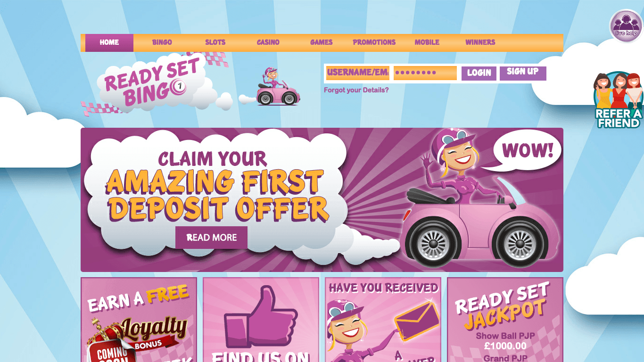644x362 pixels.
Task: Click the Login button
Action: (479, 73)
